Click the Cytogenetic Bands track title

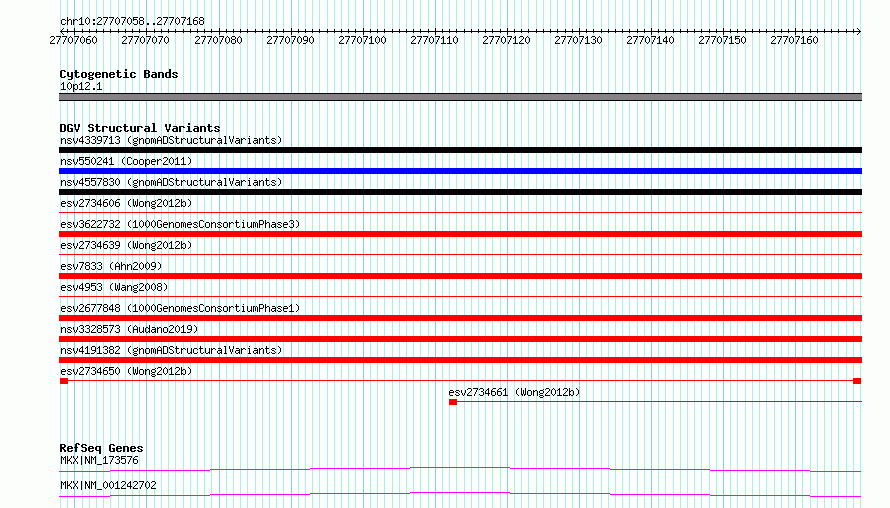(x=119, y=74)
